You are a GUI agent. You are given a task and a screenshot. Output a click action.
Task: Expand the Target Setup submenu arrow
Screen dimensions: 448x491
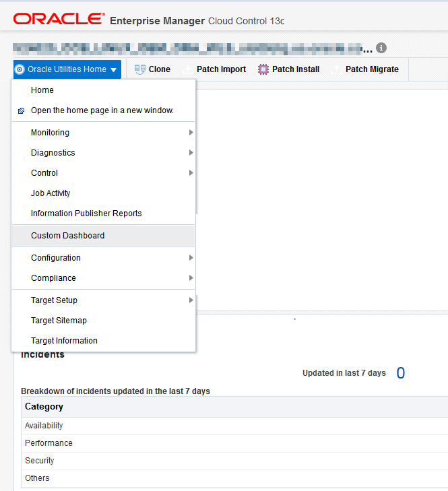pos(191,300)
